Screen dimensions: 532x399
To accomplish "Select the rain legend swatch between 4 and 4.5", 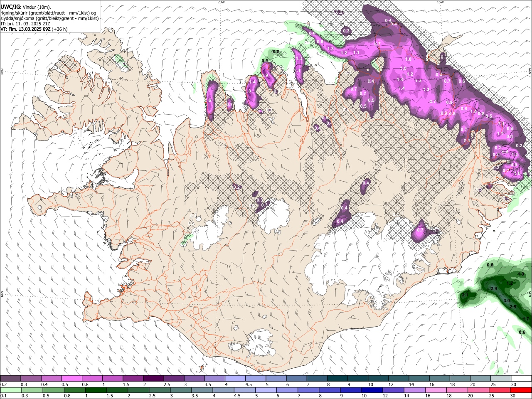I will tap(223, 390).
